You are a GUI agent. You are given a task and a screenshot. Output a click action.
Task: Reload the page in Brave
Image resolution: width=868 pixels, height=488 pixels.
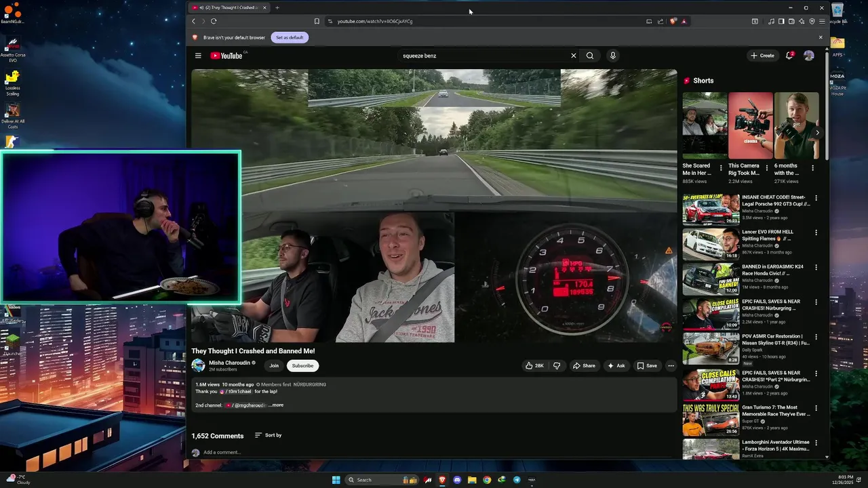pyautogui.click(x=214, y=21)
